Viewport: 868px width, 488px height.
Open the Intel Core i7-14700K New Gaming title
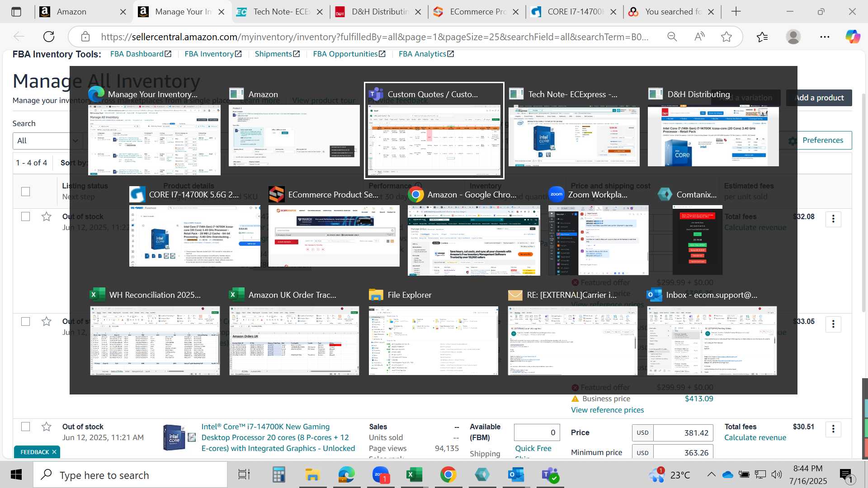278,437
